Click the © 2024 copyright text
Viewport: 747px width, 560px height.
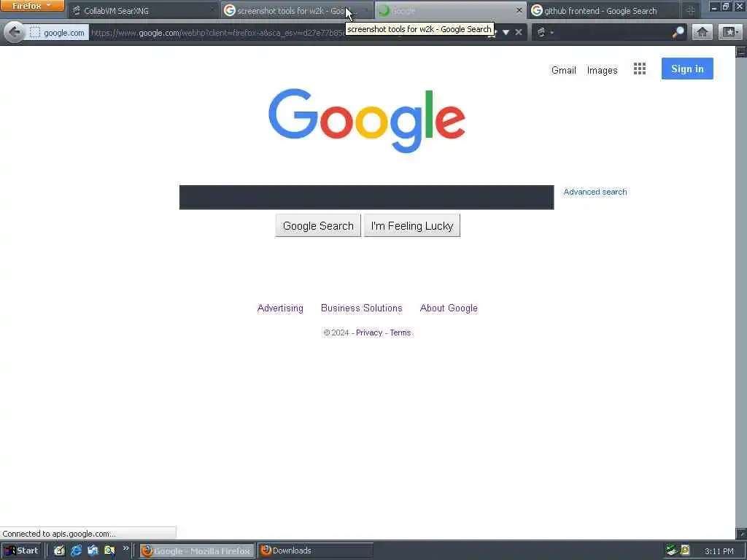[336, 332]
